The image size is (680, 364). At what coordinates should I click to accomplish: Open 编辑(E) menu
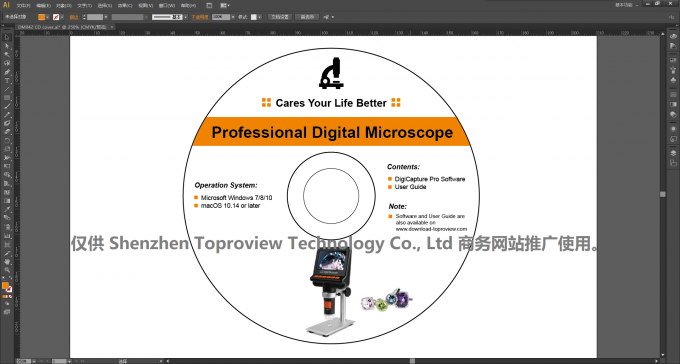pyautogui.click(x=43, y=6)
